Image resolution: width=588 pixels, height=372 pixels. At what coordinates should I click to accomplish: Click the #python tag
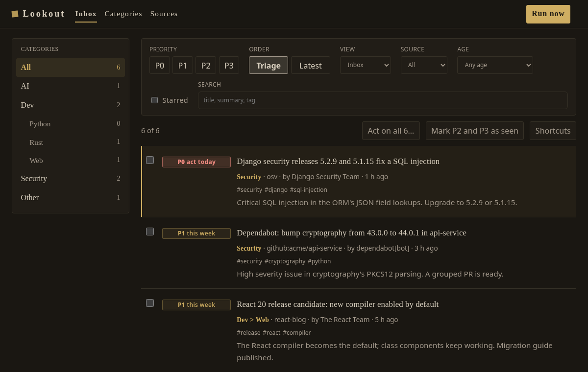coord(319,261)
